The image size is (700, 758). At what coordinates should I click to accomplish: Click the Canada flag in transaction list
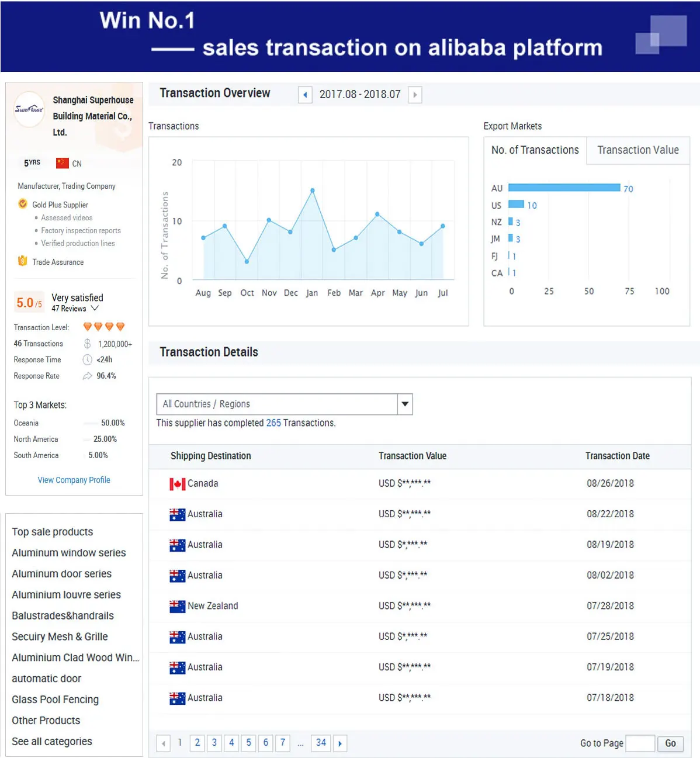click(177, 484)
